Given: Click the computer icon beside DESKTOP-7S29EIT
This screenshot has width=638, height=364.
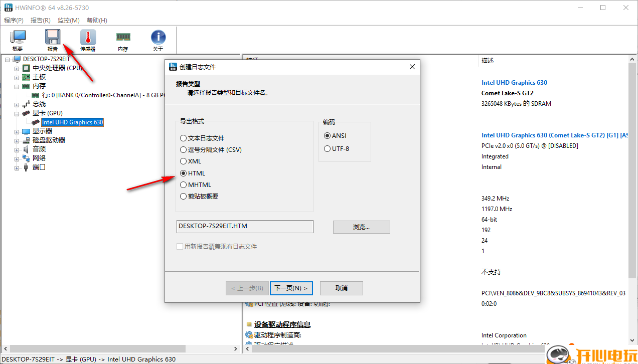Looking at the screenshot, I should pos(16,59).
